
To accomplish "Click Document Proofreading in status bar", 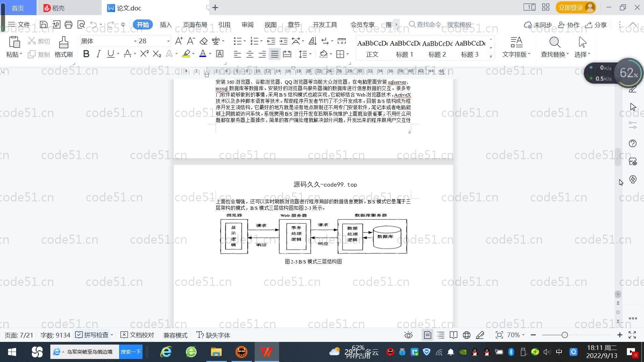I will pyautogui.click(x=137, y=335).
